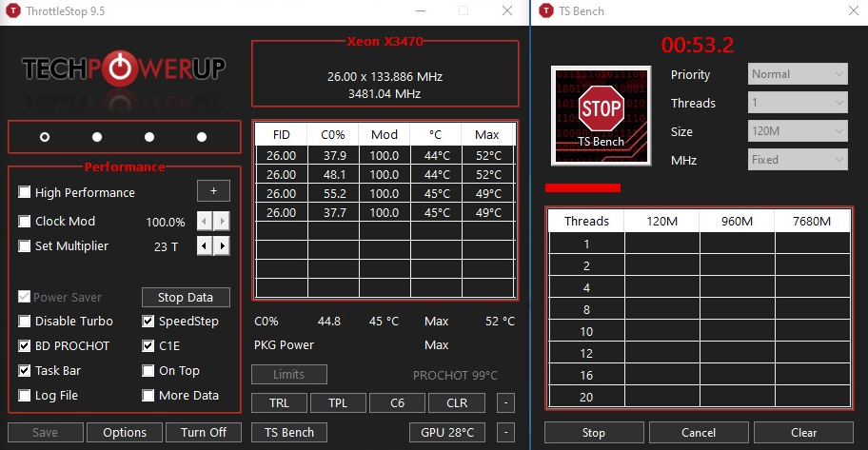Screen dimensions: 868x450
Task: Close the TS Bench window
Action: (853, 11)
